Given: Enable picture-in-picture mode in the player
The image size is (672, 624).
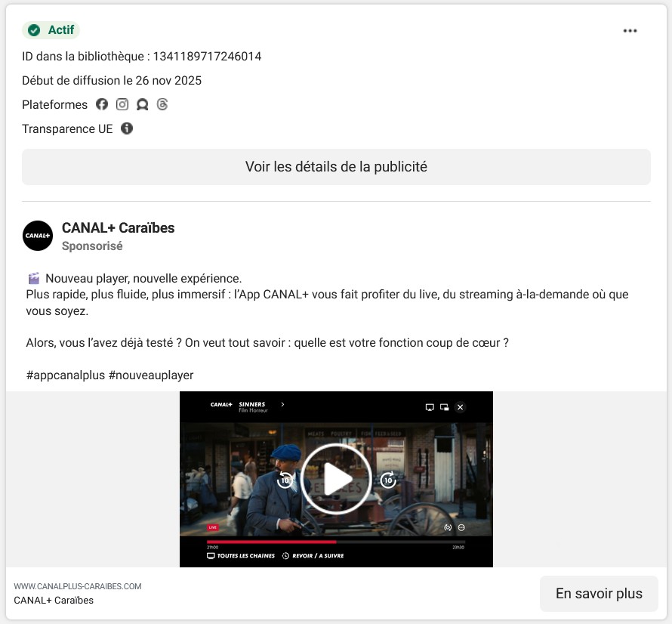Looking at the screenshot, I should (x=443, y=407).
